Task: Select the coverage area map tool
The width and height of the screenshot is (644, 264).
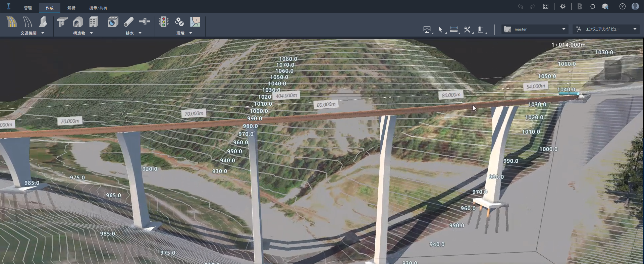Action: point(195,22)
